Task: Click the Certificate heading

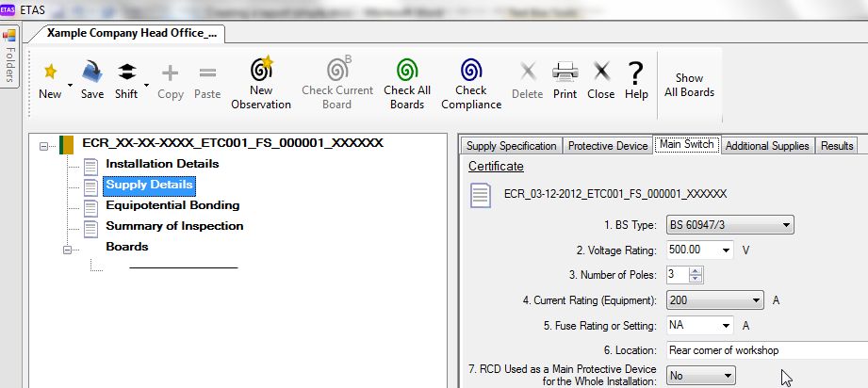Action: (496, 166)
